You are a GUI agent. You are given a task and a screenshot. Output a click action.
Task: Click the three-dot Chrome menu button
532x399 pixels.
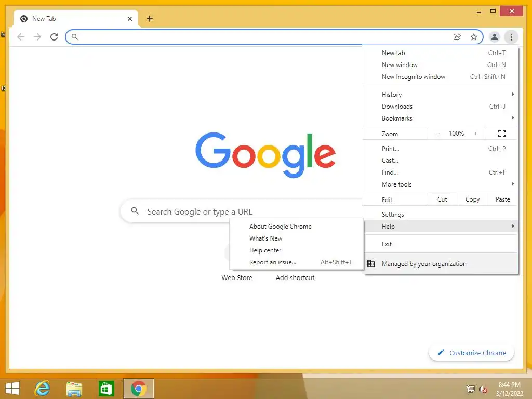pos(511,37)
